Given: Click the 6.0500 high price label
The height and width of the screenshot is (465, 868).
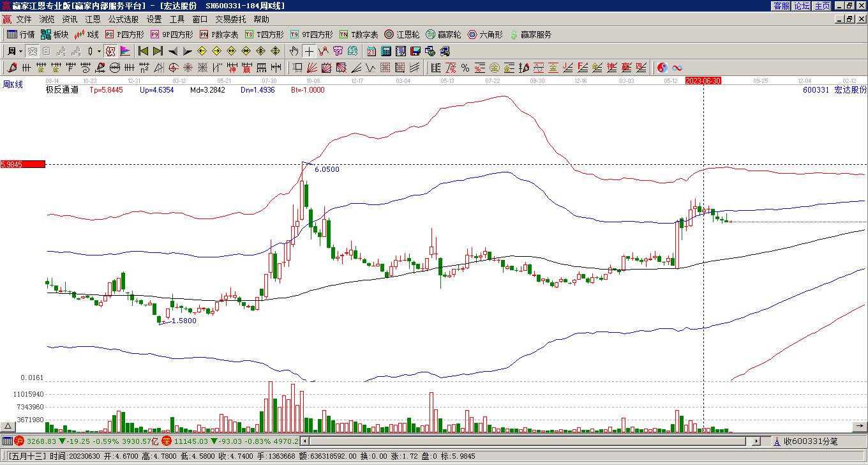Looking at the screenshot, I should tap(327, 169).
